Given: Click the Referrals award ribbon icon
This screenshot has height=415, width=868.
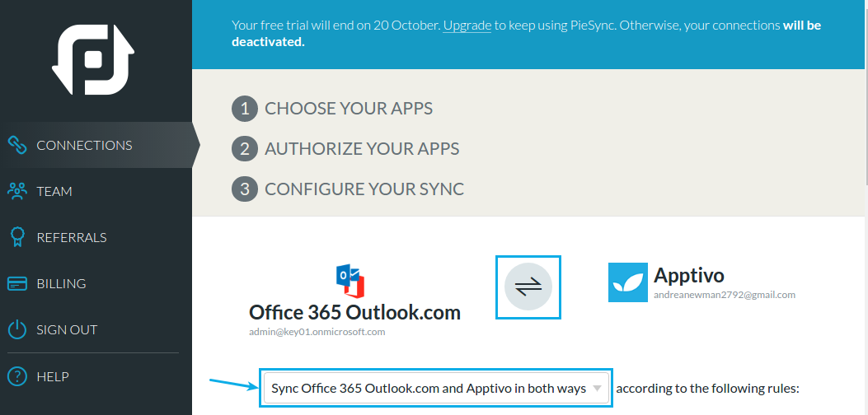Looking at the screenshot, I should click(x=17, y=237).
